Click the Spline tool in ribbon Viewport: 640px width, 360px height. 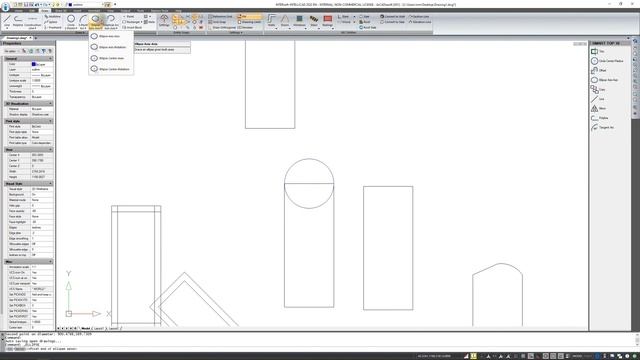click(51, 22)
